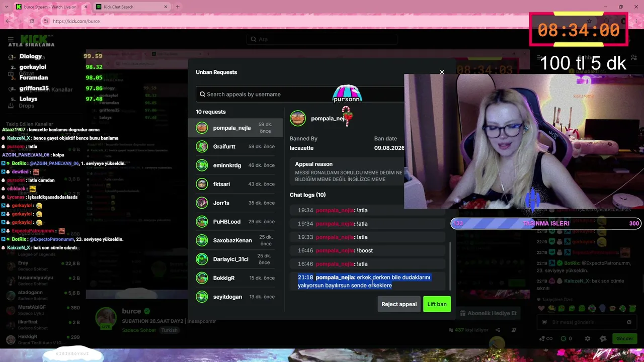This screenshot has width=644, height=362.
Task: Select Graifurtt unban request
Action: click(235, 147)
